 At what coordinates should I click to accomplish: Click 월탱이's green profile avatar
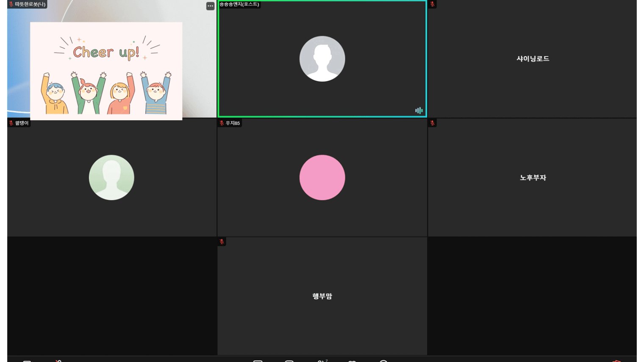click(x=111, y=177)
